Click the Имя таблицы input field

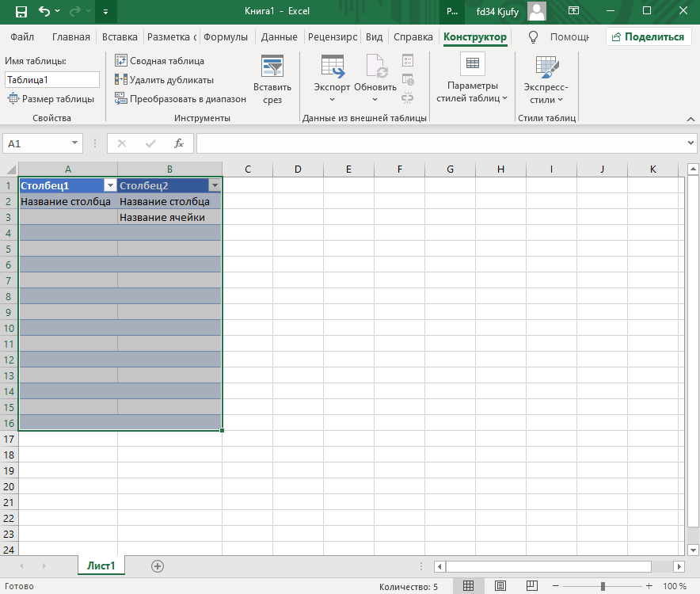pos(52,80)
